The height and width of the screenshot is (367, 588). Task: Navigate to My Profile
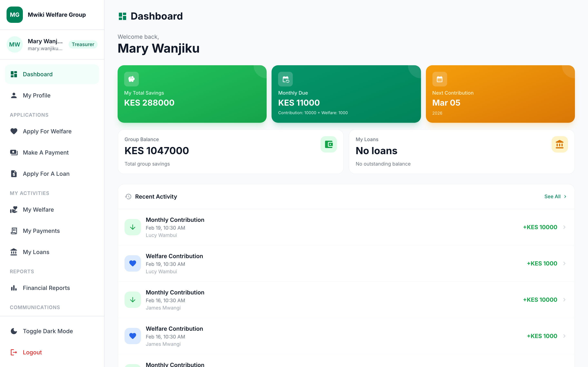click(x=37, y=95)
